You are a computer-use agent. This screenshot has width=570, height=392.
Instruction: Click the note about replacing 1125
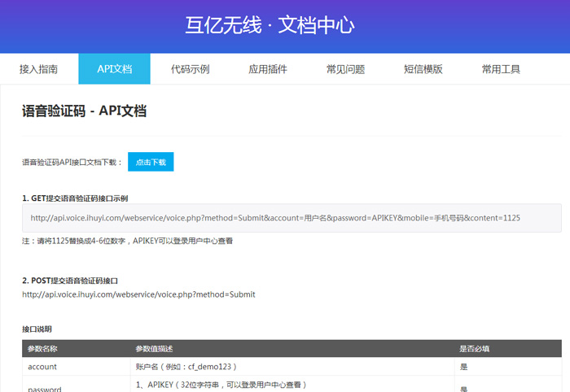[127, 241]
